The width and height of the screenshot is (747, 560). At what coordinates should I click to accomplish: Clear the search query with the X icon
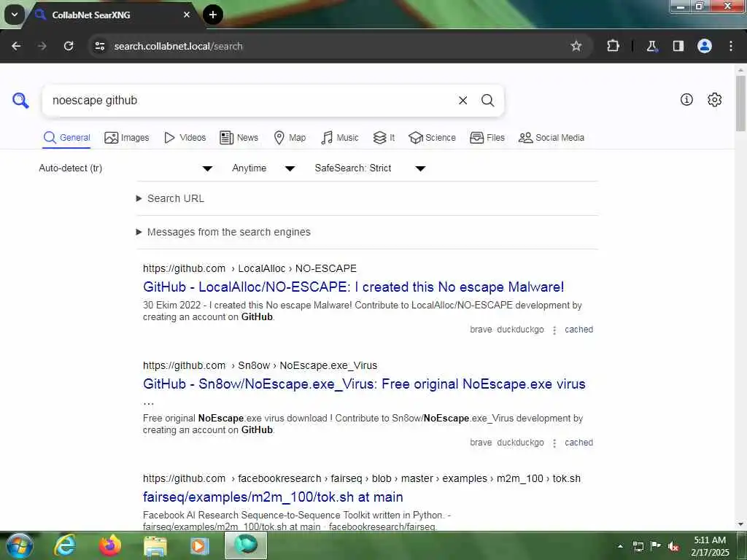tap(462, 101)
